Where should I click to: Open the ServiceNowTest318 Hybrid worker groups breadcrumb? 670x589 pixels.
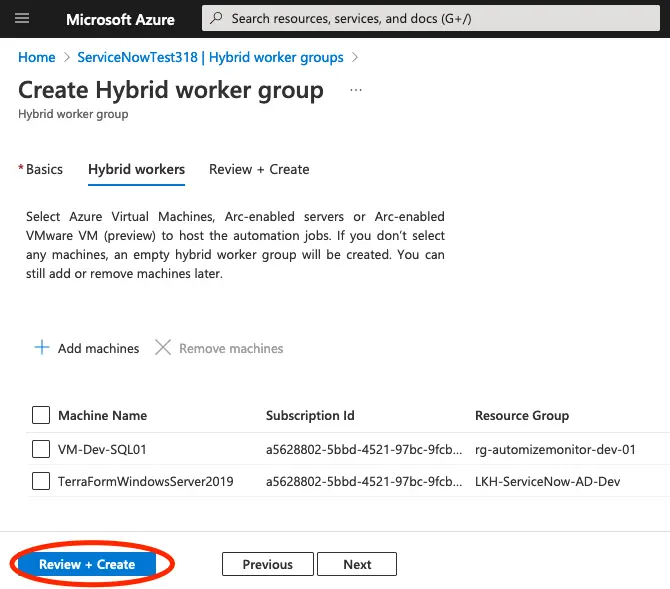tap(210, 57)
